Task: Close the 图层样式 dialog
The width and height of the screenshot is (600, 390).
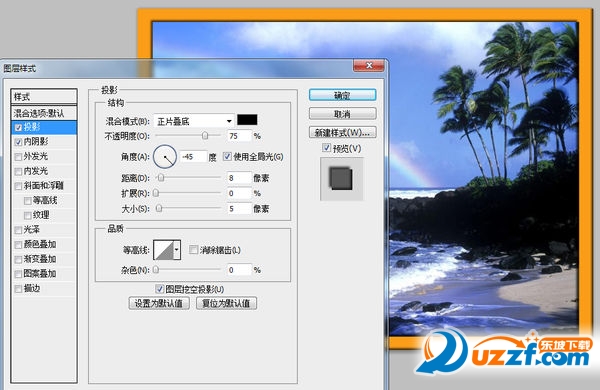Action: point(368,65)
